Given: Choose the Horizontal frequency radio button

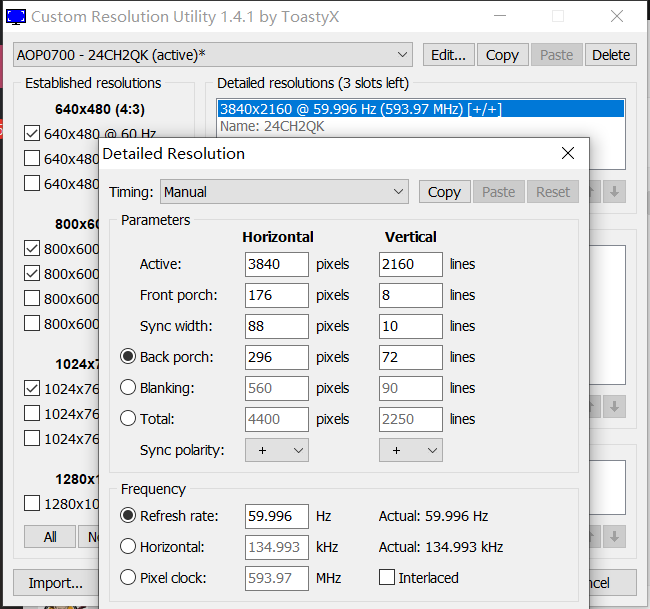Looking at the screenshot, I should [x=128, y=547].
